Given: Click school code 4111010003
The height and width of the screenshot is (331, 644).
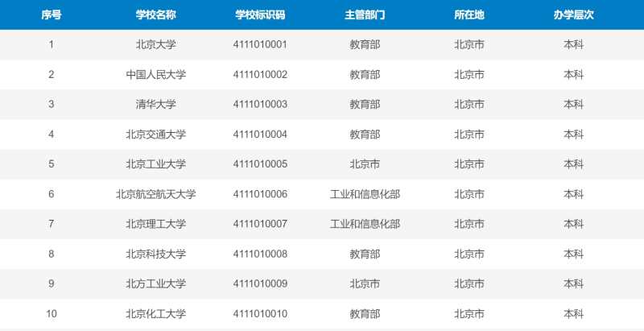Looking at the screenshot, I should (260, 105).
